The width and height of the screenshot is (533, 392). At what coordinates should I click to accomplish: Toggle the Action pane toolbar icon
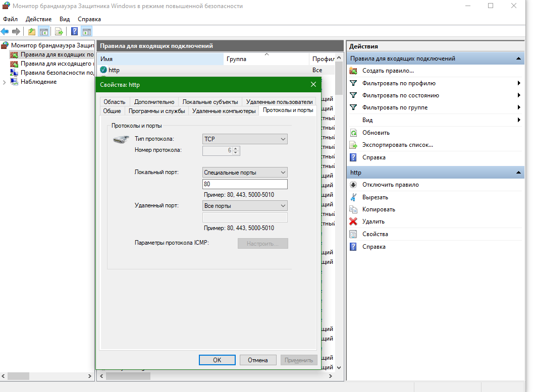tap(87, 32)
